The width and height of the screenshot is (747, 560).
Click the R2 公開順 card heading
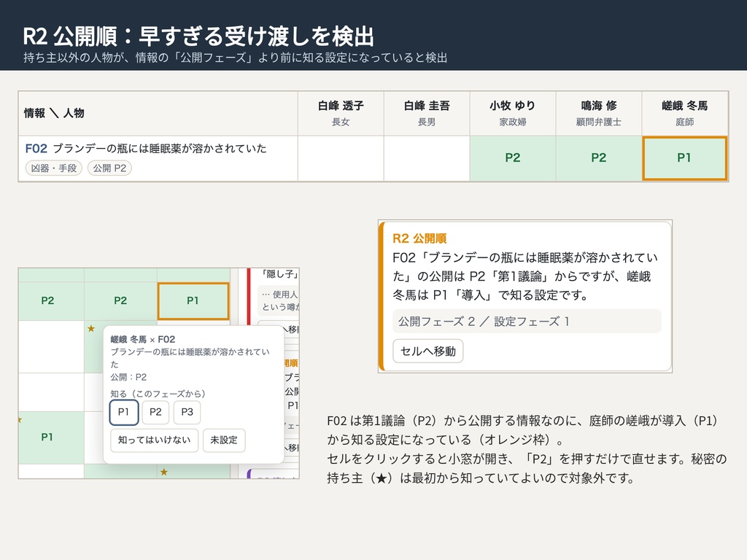419,238
